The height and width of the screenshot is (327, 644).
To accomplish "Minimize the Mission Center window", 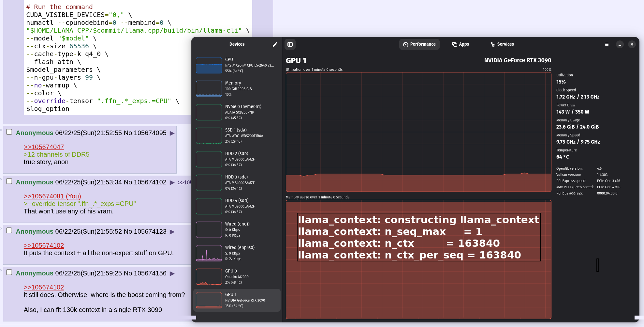I will click(620, 44).
